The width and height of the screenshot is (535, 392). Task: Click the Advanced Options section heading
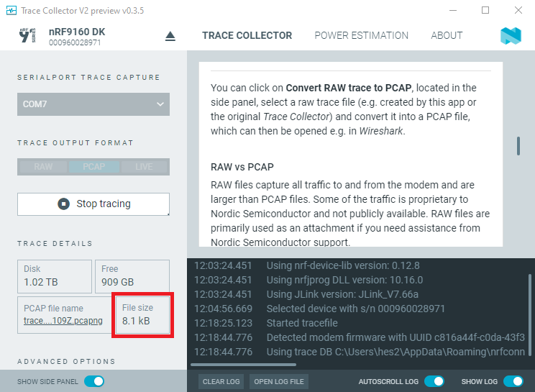point(67,361)
